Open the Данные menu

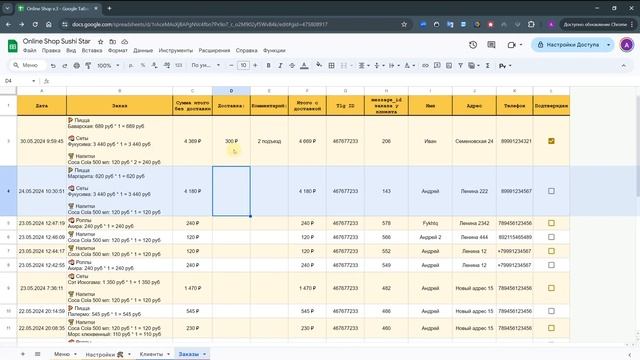[143, 51]
